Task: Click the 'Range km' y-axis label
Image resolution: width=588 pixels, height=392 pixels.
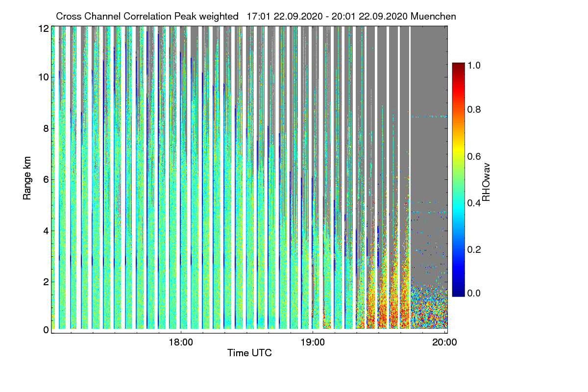Action: 27,177
